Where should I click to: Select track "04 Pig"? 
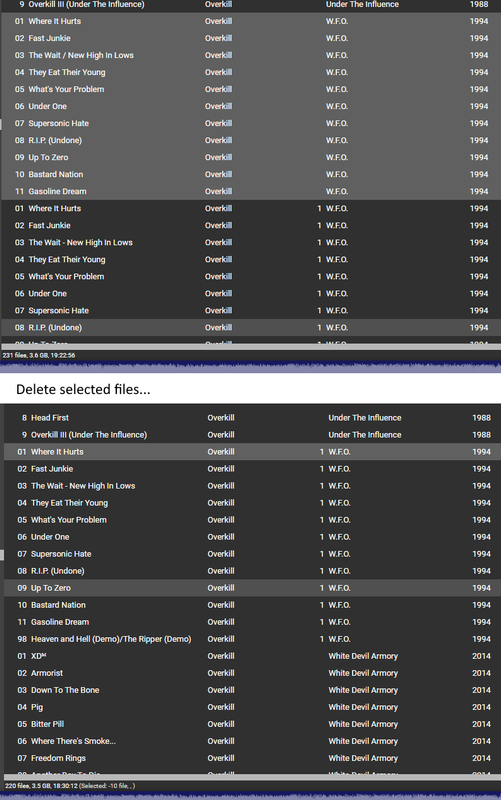[x=253, y=707]
